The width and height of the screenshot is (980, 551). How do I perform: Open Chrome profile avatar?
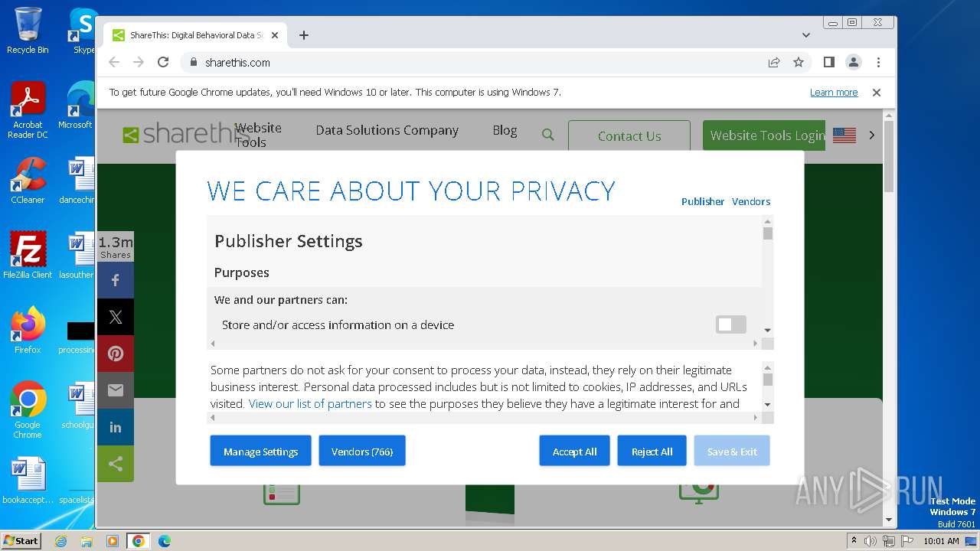coord(853,62)
